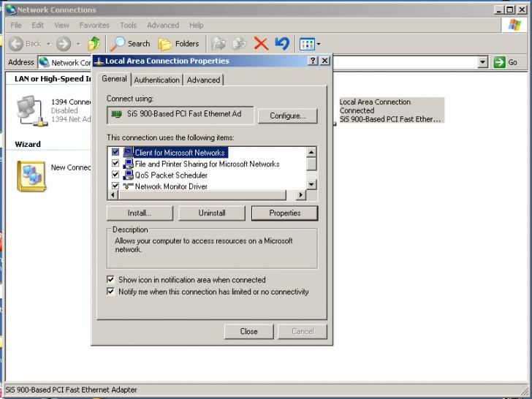Click the Client for Microsoft Networks icon
The height and width of the screenshot is (399, 532).
coord(128,152)
